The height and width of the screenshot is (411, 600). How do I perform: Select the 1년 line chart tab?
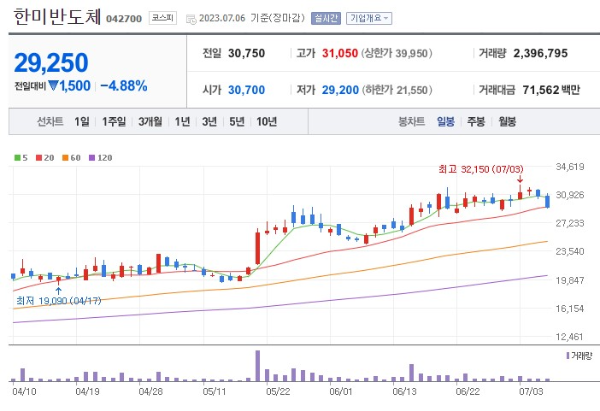(182, 122)
